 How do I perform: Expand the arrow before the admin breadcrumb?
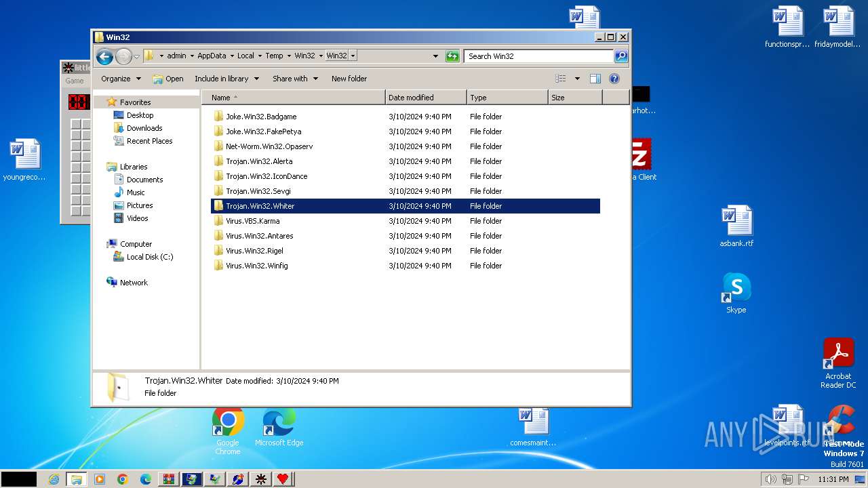[161, 56]
